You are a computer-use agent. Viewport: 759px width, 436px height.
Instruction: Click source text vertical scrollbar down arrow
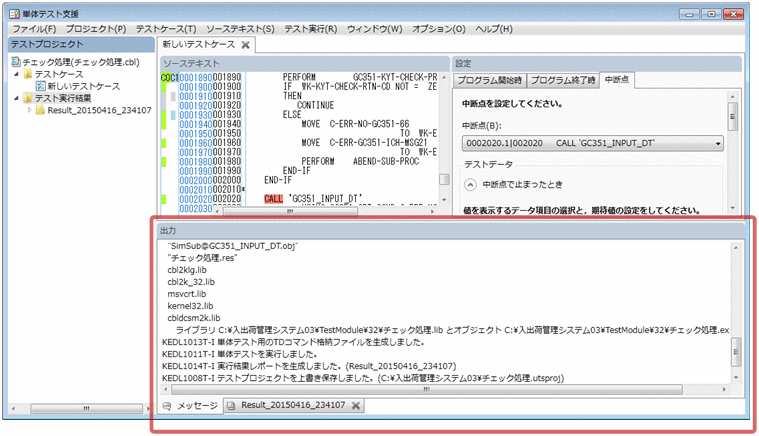pyautogui.click(x=444, y=200)
